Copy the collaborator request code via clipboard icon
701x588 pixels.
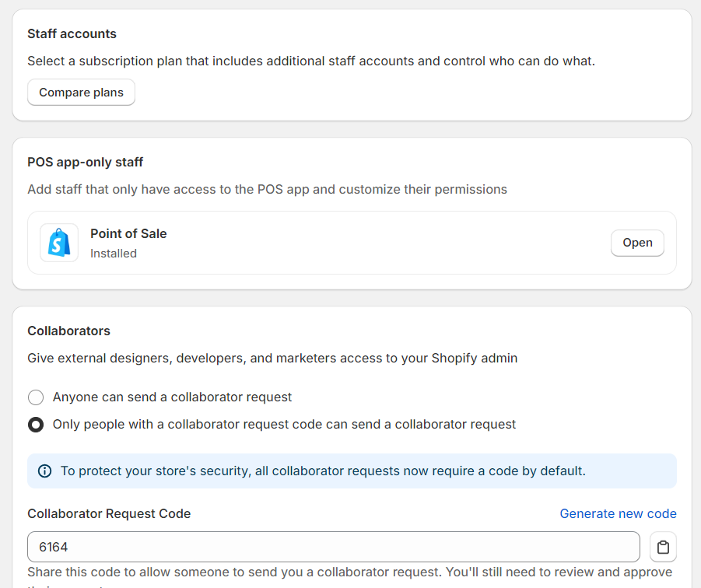[663, 547]
